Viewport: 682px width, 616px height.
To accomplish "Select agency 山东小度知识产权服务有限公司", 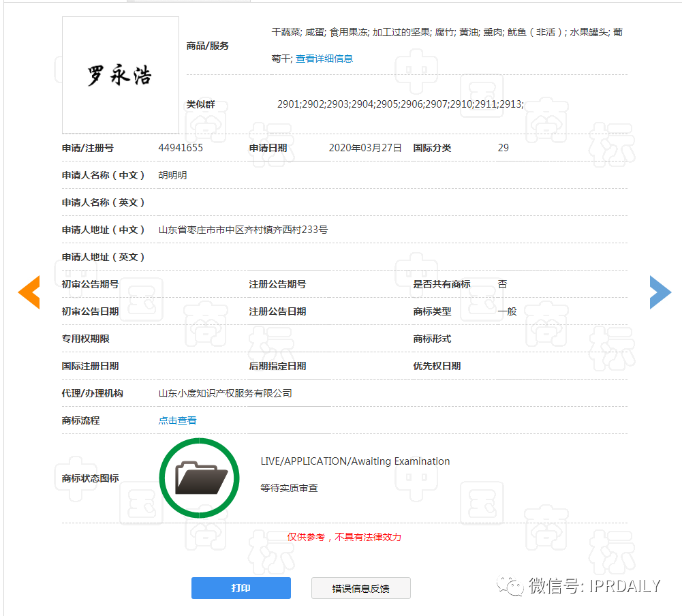I will [226, 393].
